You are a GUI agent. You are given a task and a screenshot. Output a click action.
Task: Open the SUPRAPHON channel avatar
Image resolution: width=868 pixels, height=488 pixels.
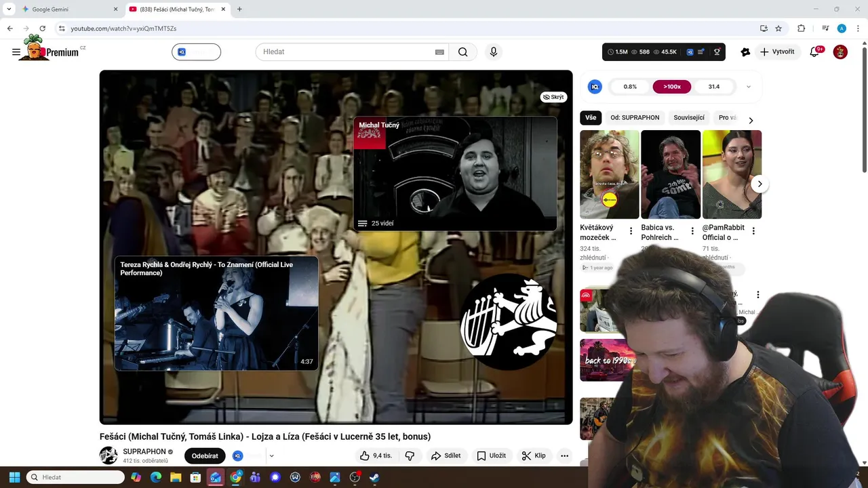tap(108, 455)
